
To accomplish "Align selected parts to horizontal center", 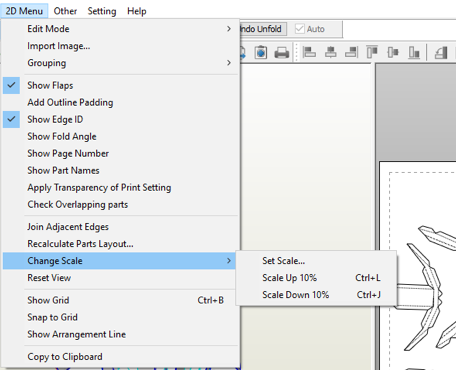I will click(x=330, y=52).
